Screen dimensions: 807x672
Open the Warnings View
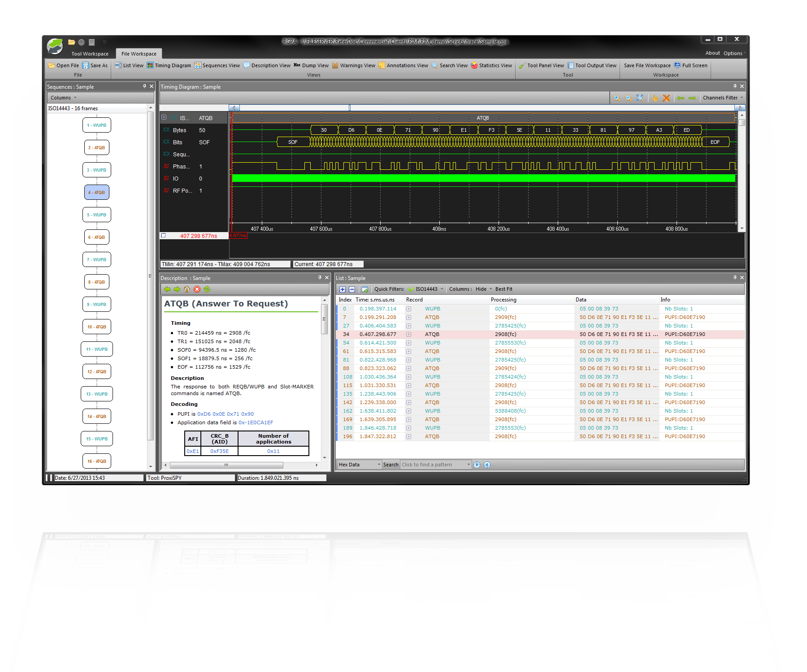[354, 65]
